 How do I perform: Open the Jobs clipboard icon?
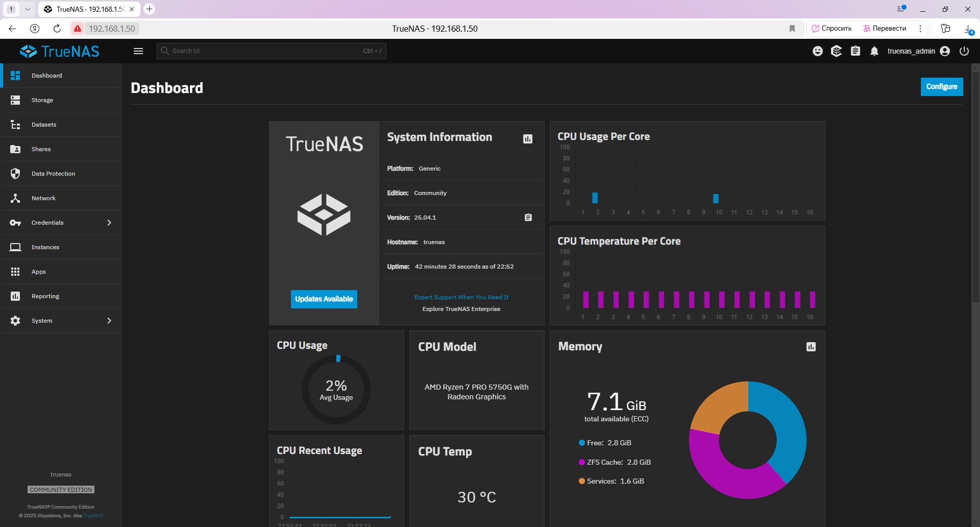[855, 51]
